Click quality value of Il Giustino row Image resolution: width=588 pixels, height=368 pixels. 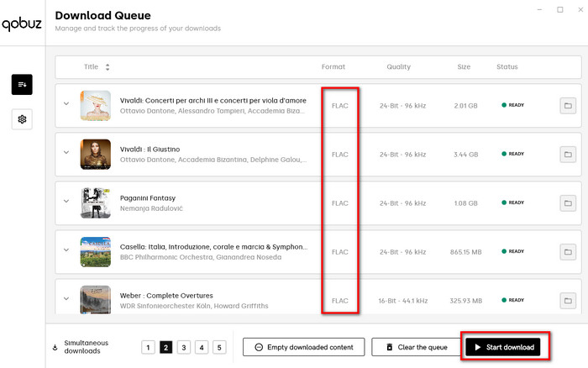[x=402, y=155]
